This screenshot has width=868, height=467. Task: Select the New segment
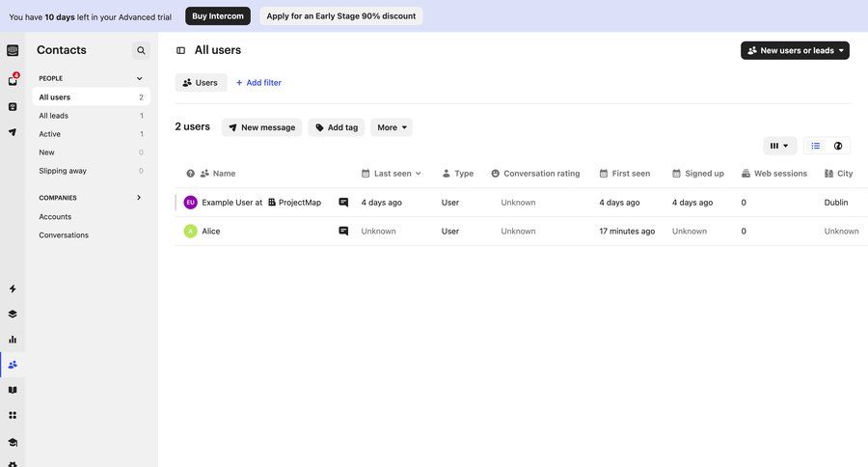92,151
